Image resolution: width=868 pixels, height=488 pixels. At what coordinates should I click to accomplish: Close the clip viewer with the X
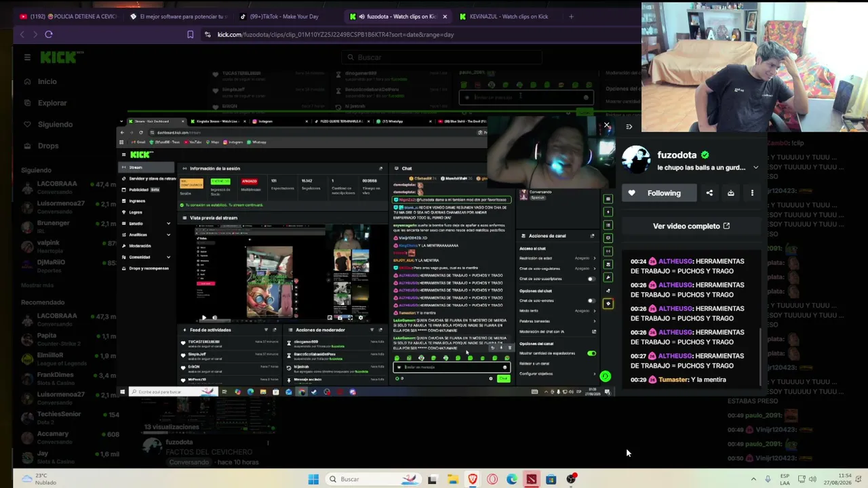click(607, 125)
